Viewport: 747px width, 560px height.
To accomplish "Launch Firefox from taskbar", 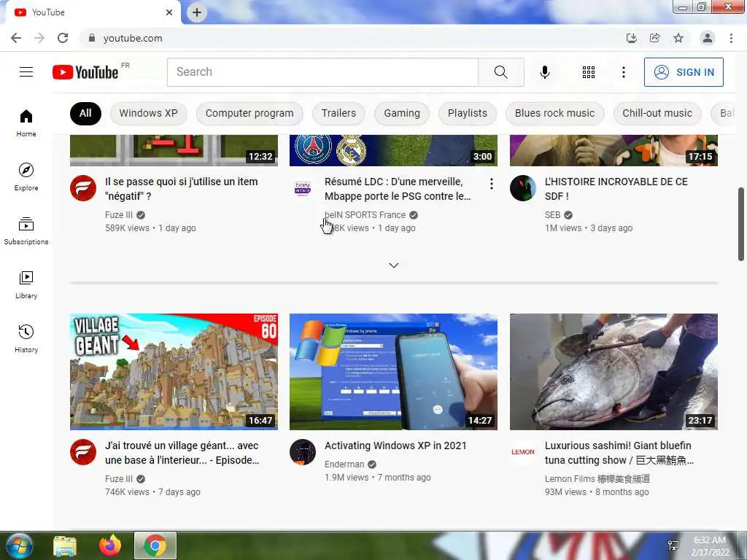I will click(110, 545).
